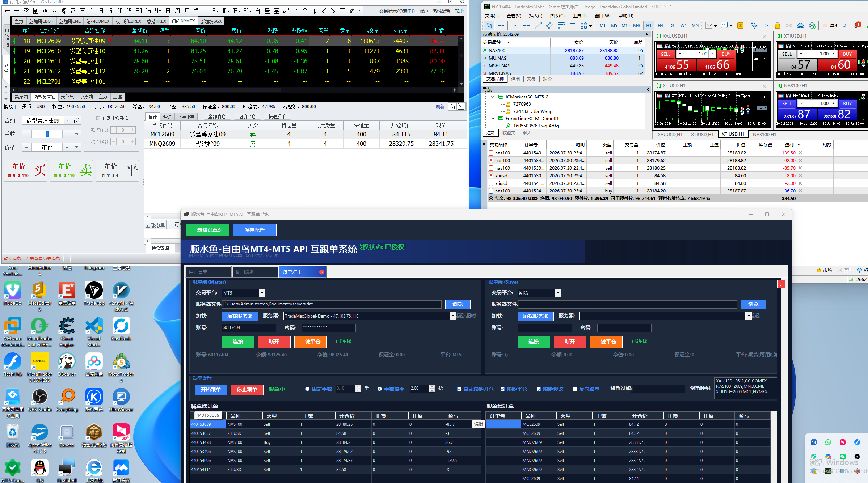Click the double-left chevron icon in quote toolbar

324,11
